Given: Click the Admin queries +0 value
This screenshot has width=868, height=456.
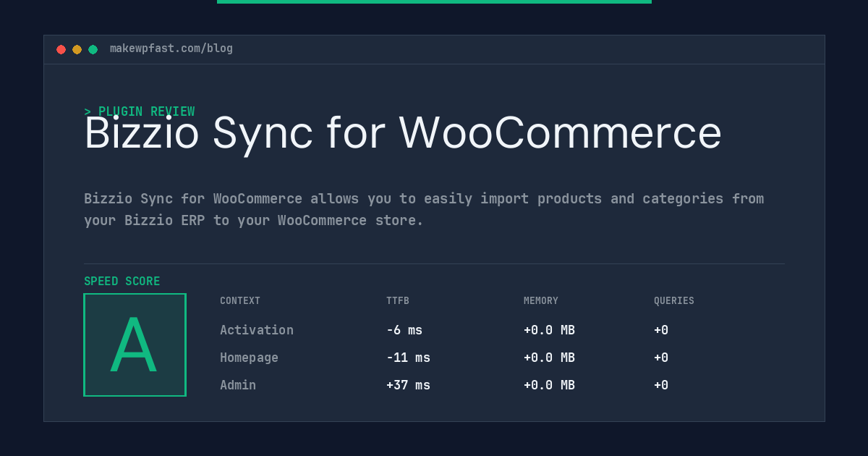Looking at the screenshot, I should click(x=661, y=385).
